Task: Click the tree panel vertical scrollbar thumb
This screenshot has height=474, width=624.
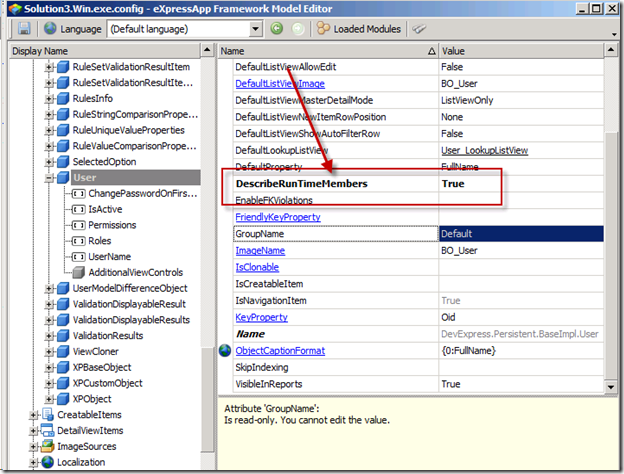Action: pyautogui.click(x=207, y=399)
